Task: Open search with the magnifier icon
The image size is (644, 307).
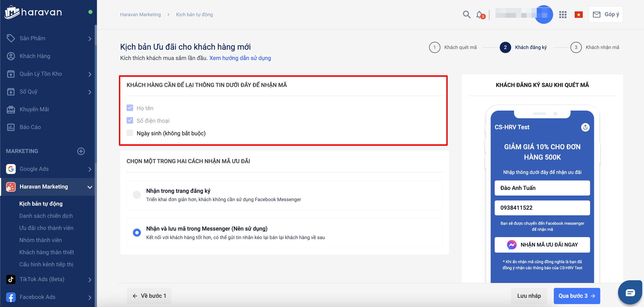Action: coord(467,15)
